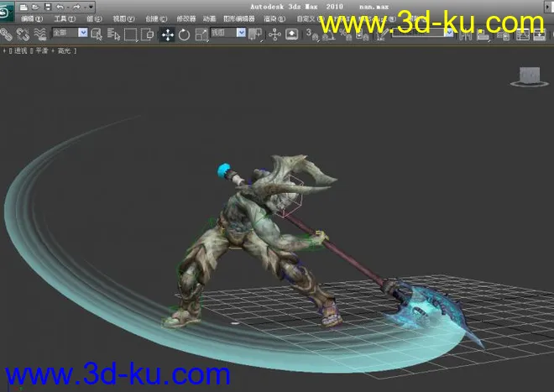Open the 渲染(R) menu
The image size is (554, 392).
(274, 18)
